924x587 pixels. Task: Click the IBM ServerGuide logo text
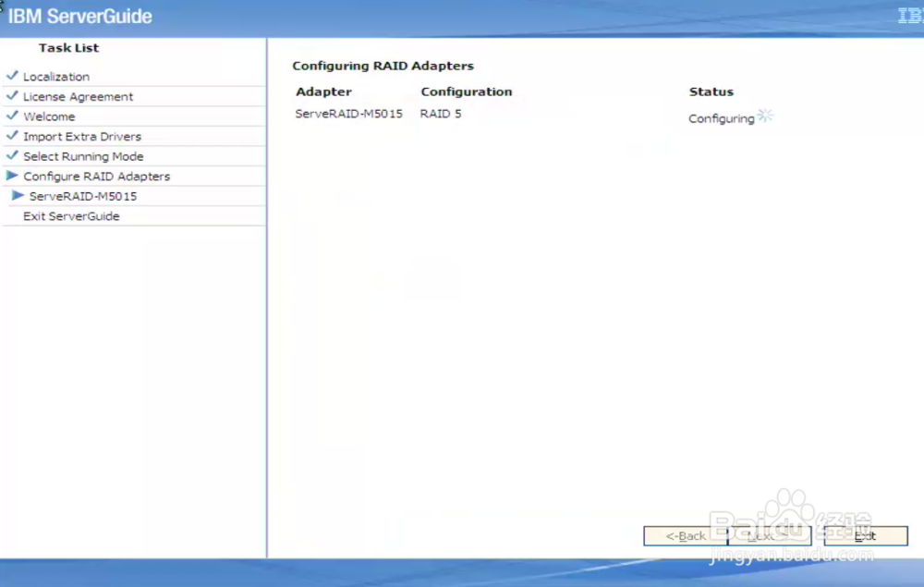point(79,16)
